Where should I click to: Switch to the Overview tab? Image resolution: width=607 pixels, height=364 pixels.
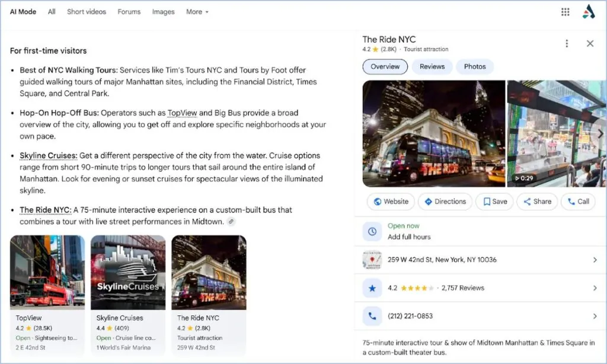click(x=385, y=66)
